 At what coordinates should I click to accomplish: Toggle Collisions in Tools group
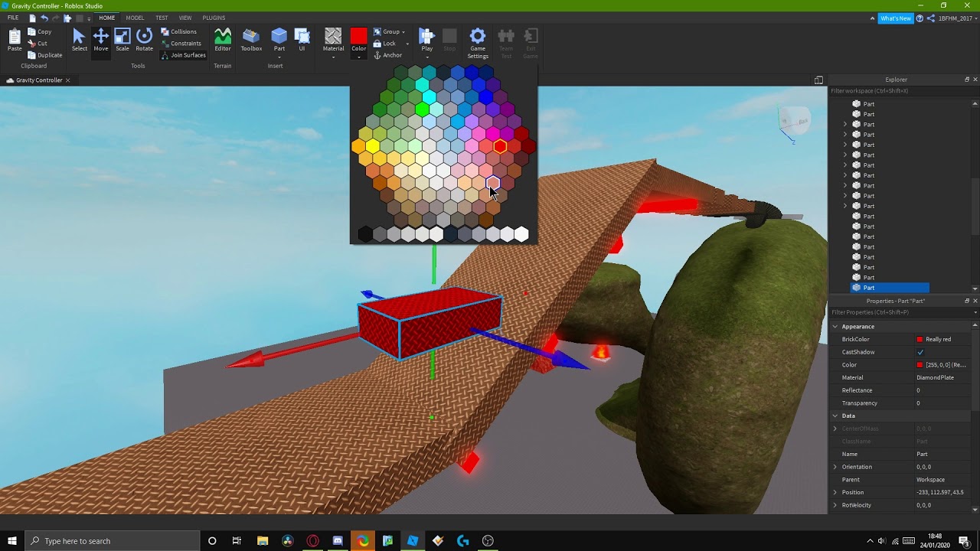click(x=178, y=32)
